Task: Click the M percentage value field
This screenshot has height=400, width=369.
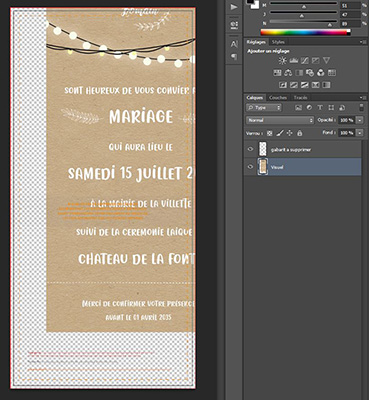Action: point(350,5)
